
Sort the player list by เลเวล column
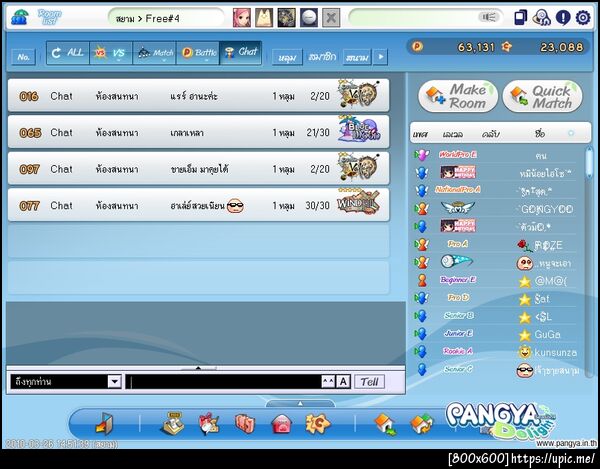pyautogui.click(x=453, y=134)
